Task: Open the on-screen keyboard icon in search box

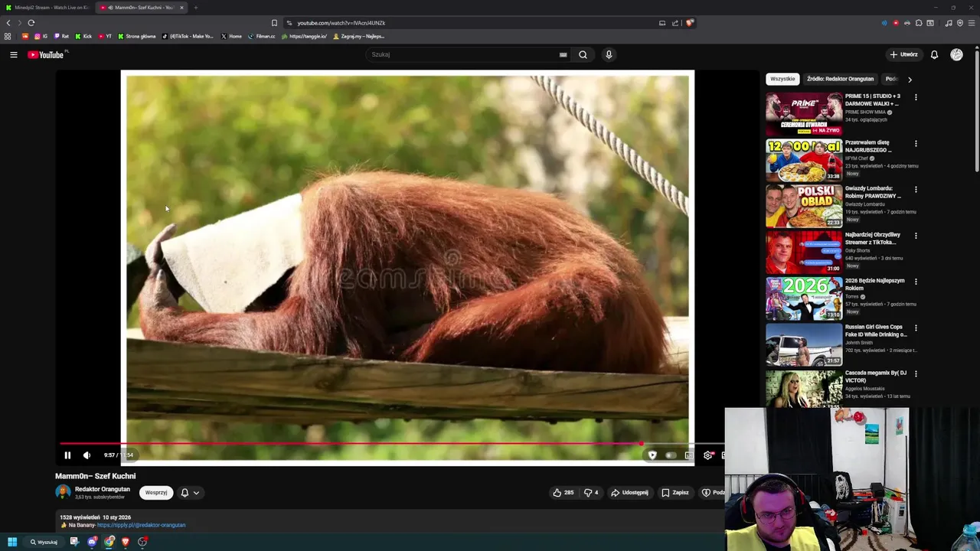Action: click(x=563, y=54)
